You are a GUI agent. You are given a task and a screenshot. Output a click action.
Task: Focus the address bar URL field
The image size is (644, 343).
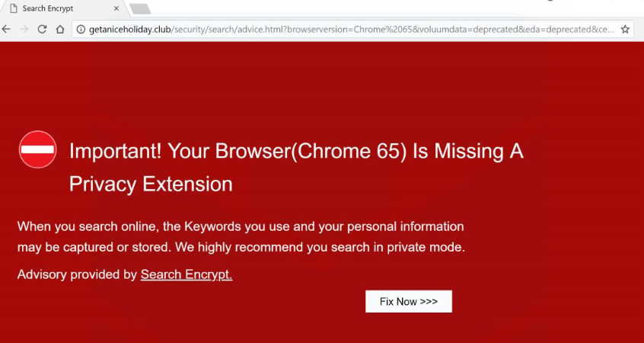click(381, 29)
